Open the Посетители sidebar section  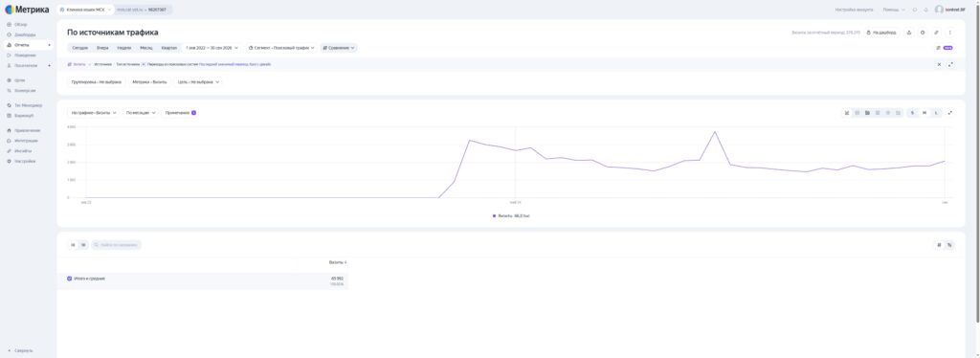click(x=26, y=65)
